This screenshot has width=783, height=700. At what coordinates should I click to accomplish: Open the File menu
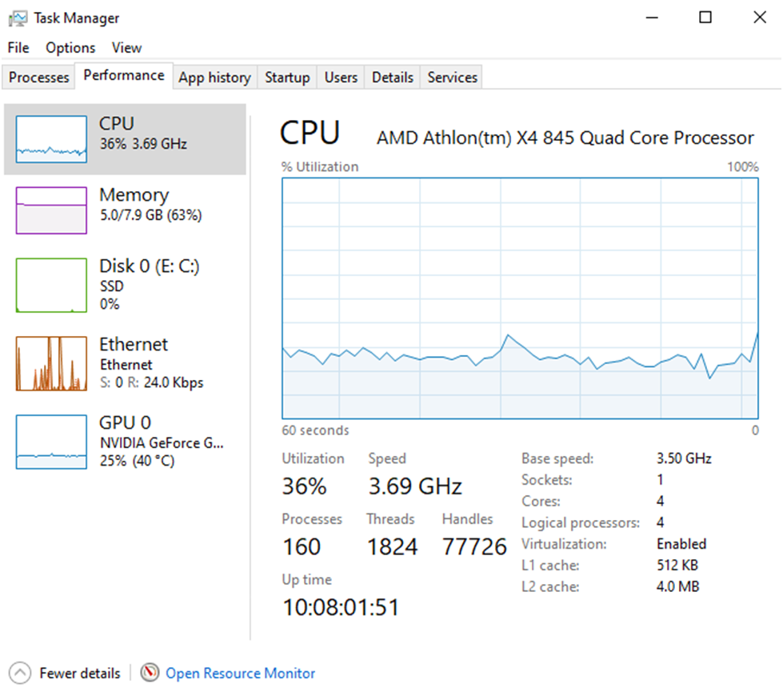[18, 48]
